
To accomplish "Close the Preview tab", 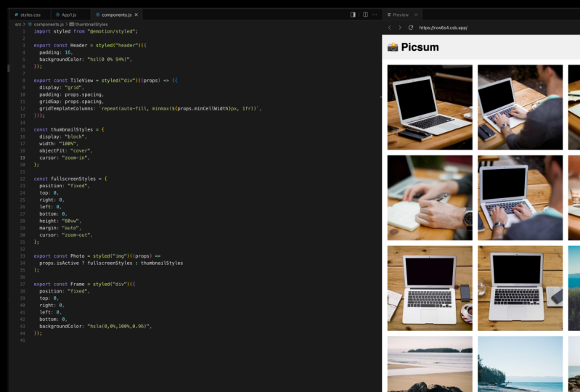I will [x=416, y=15].
